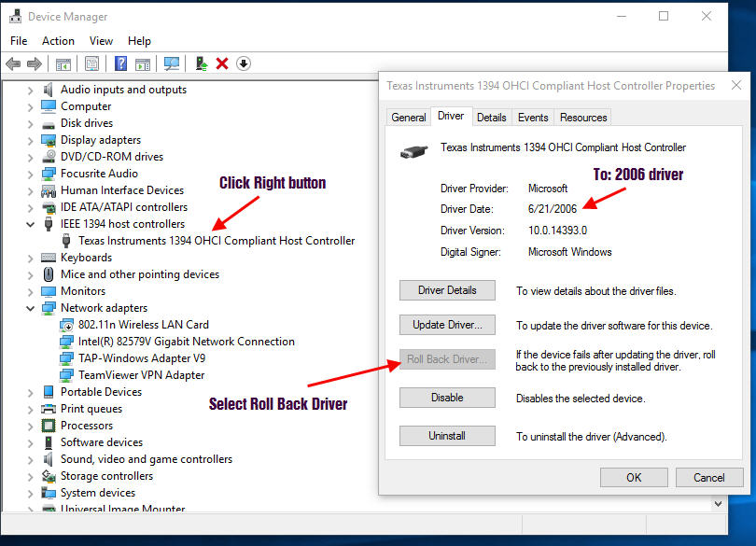Select Texas Instruments 1394 OHCI tree item
The width and height of the screenshot is (756, 546).
click(x=216, y=241)
